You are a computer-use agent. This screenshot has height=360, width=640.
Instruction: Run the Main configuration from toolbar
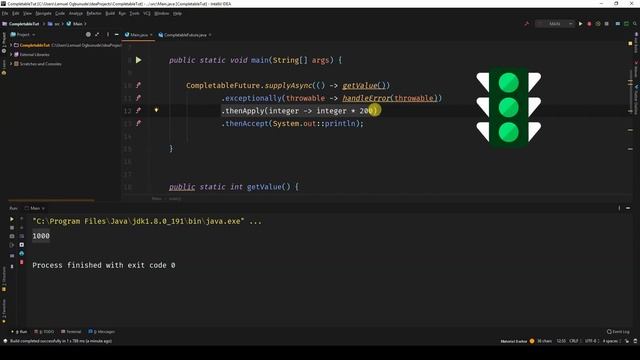pos(580,24)
